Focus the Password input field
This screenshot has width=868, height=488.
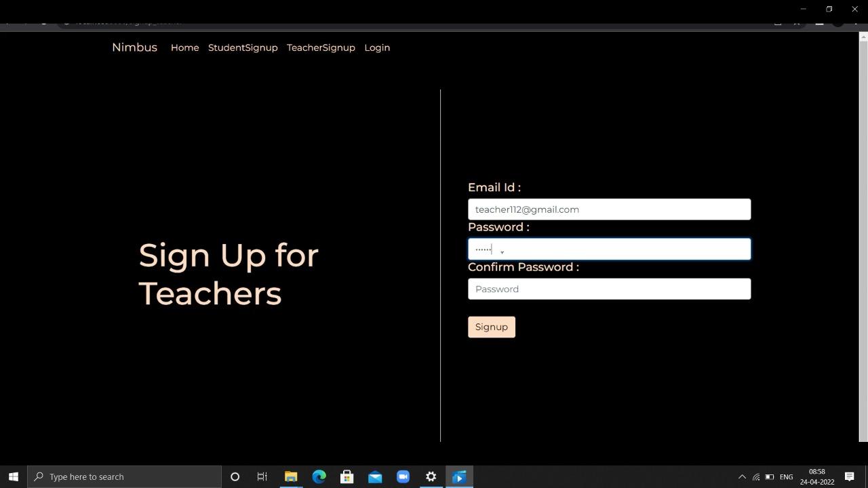point(609,249)
